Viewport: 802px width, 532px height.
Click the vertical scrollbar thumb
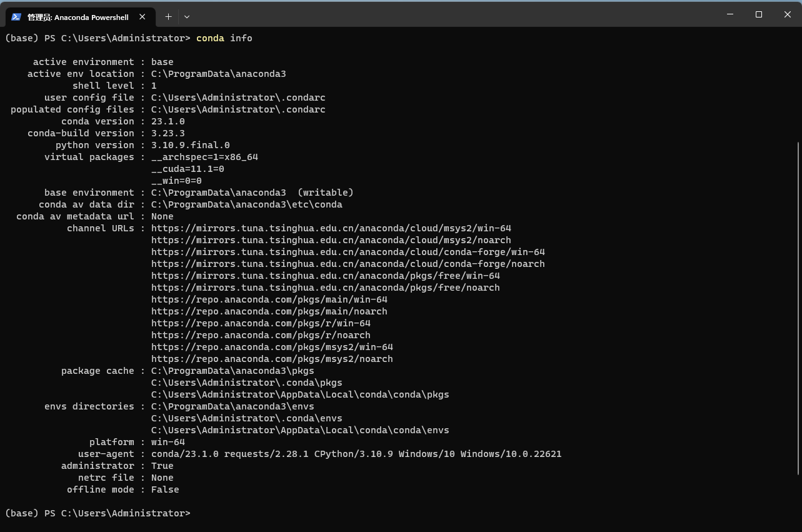[x=798, y=309]
